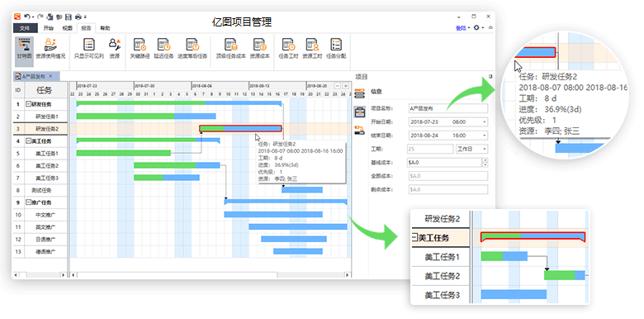Viewport: 644px width, 319px height.
Task: Select task row 中文推广
Action: point(40,215)
